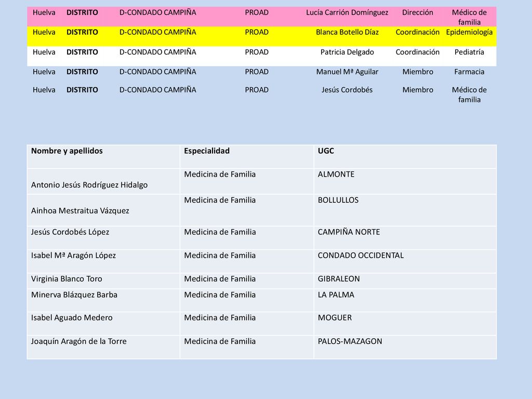
Task: Click Medicina de Familia in the ALMONTE row
Action: point(220,175)
